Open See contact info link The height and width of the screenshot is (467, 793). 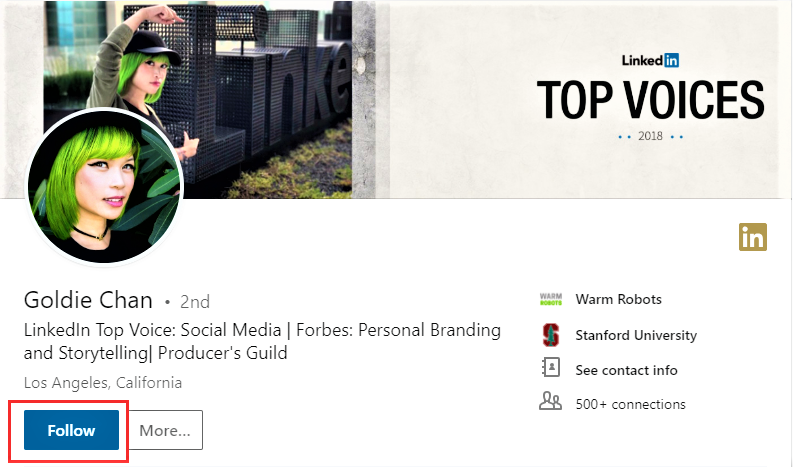click(626, 370)
